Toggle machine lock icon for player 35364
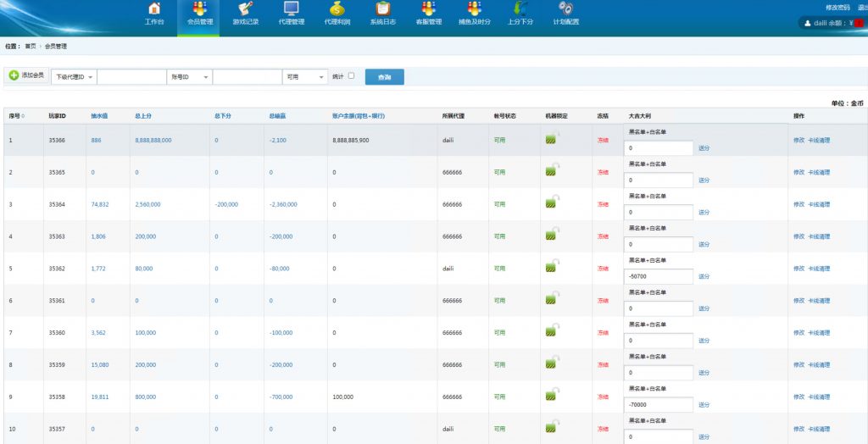This screenshot has width=868, height=444. click(552, 203)
